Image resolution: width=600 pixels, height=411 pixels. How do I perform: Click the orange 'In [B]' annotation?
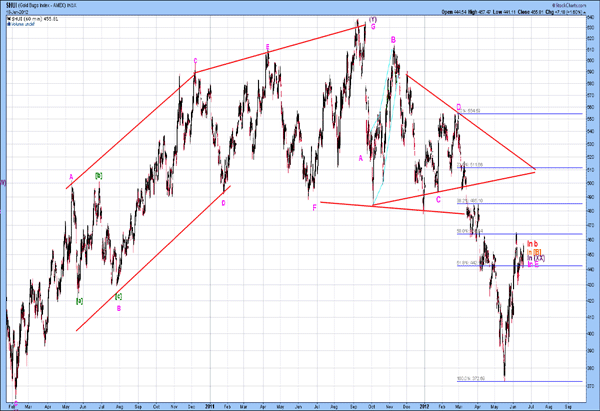point(534,252)
